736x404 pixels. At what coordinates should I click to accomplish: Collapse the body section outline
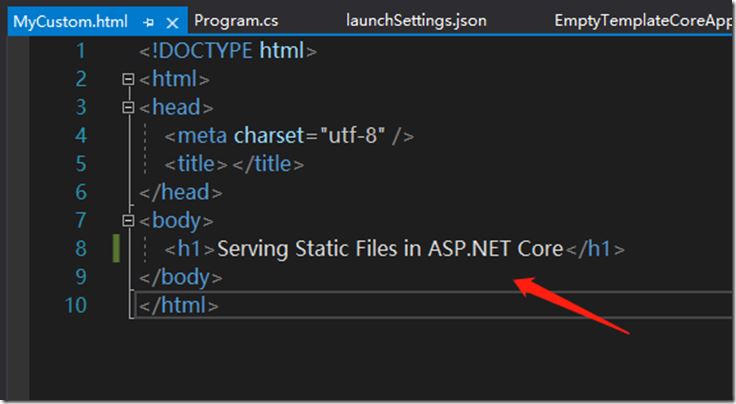pyautogui.click(x=127, y=220)
